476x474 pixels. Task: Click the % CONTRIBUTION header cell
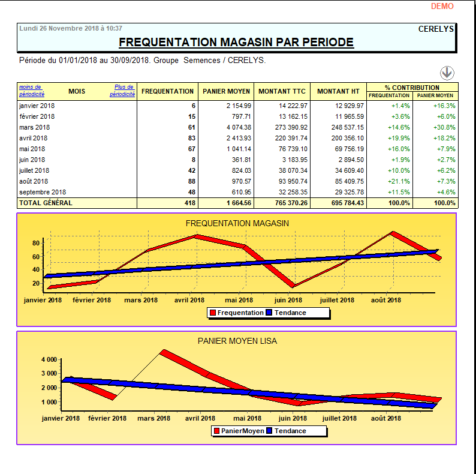click(x=412, y=87)
